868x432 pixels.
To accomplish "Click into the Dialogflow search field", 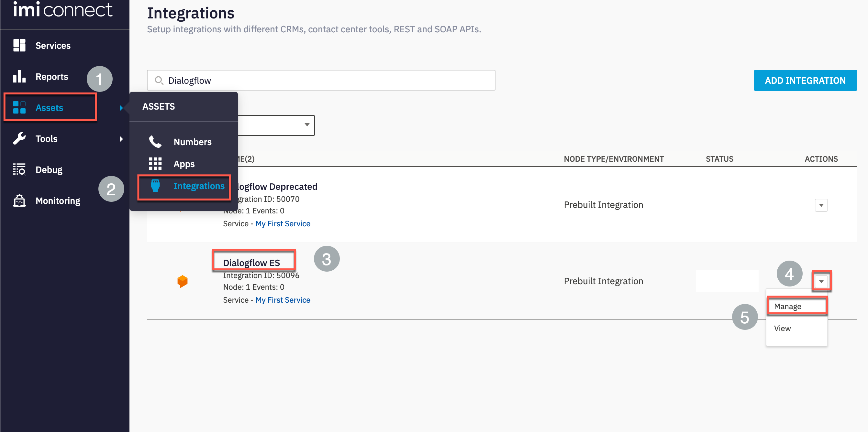I will coord(321,81).
